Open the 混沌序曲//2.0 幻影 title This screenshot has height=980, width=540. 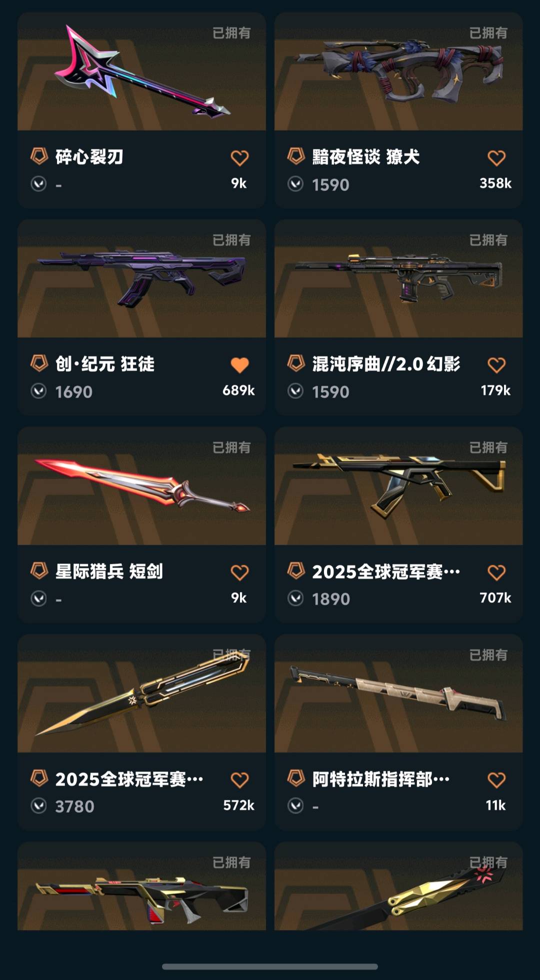pos(386,364)
